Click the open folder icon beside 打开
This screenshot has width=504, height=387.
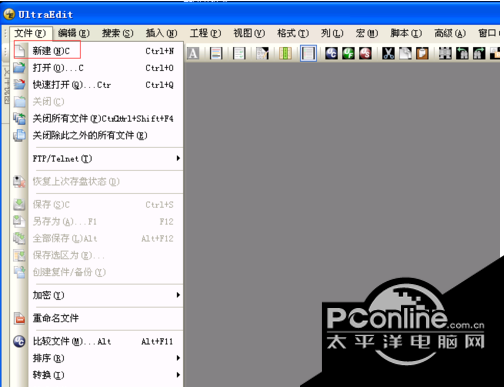point(19,68)
